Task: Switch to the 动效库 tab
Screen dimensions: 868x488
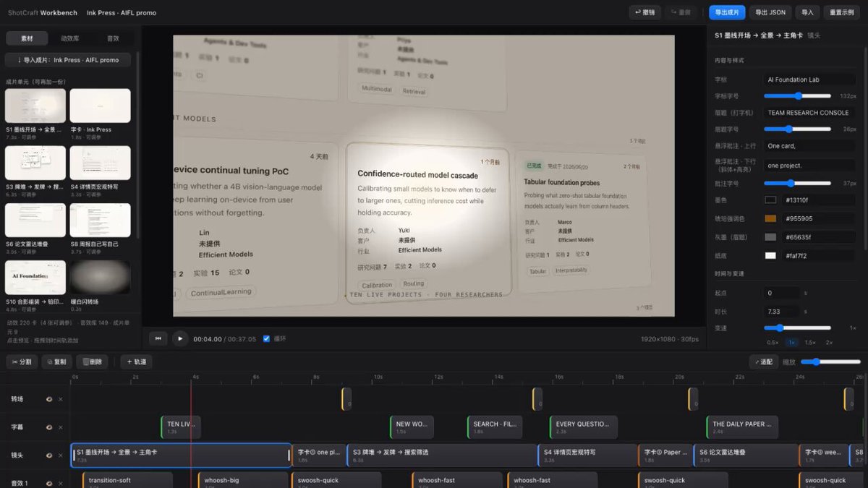Action: pos(70,38)
